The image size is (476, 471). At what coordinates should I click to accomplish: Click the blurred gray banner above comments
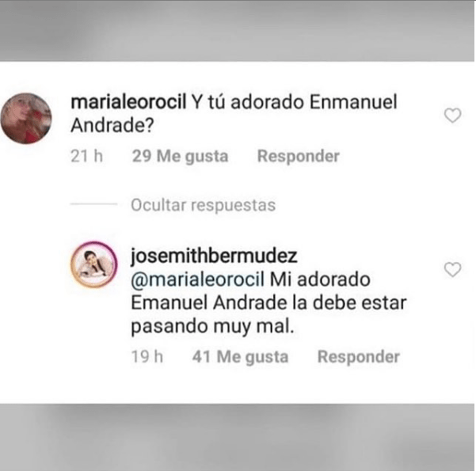(x=237, y=30)
